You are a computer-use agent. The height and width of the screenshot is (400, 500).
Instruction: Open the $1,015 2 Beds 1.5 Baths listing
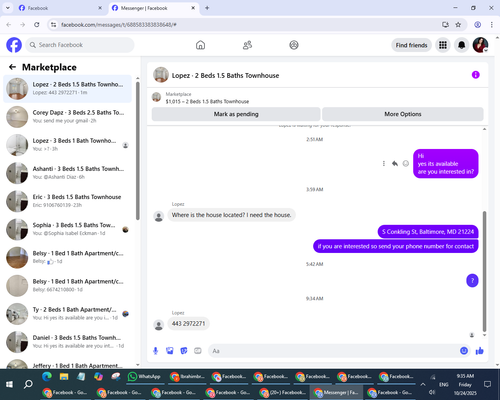(207, 101)
